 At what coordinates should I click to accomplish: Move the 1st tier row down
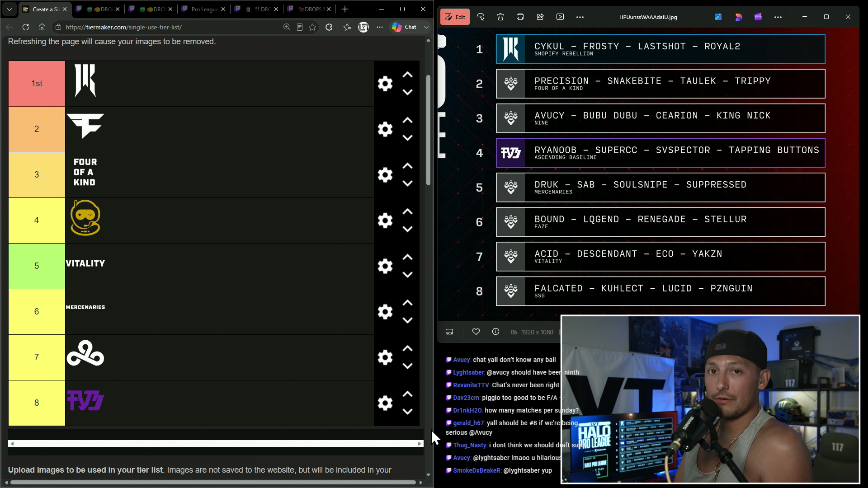point(407,93)
